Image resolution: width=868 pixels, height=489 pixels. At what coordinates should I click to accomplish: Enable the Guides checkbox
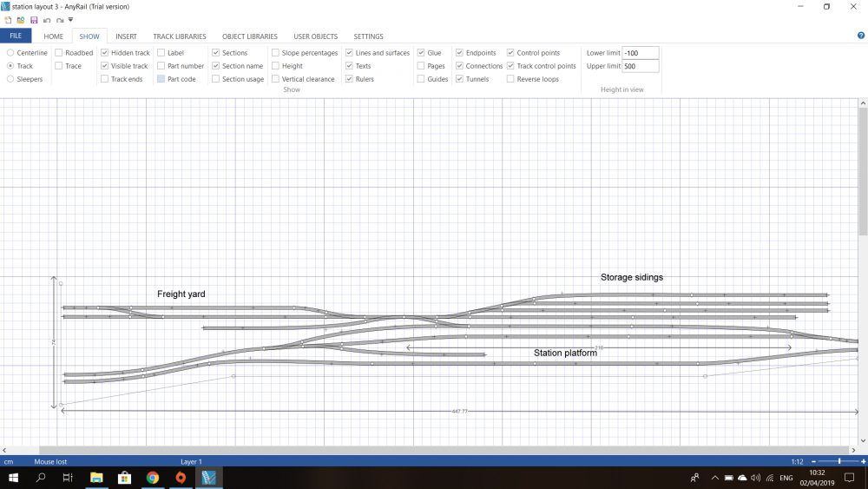click(x=421, y=79)
